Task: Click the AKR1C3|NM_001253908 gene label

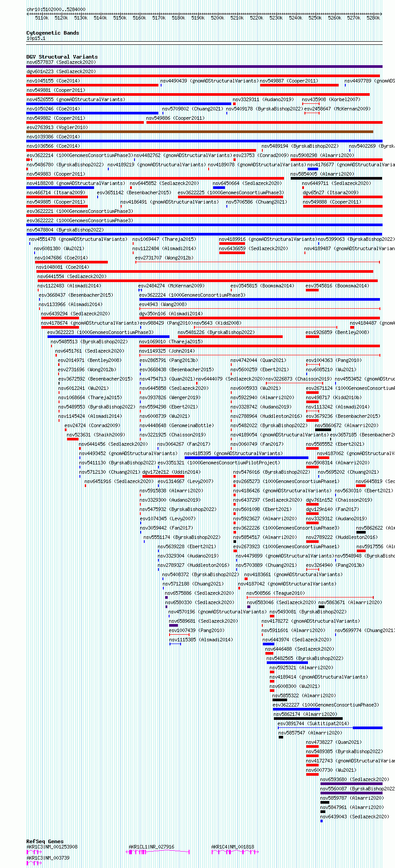Action: click(x=52, y=847)
